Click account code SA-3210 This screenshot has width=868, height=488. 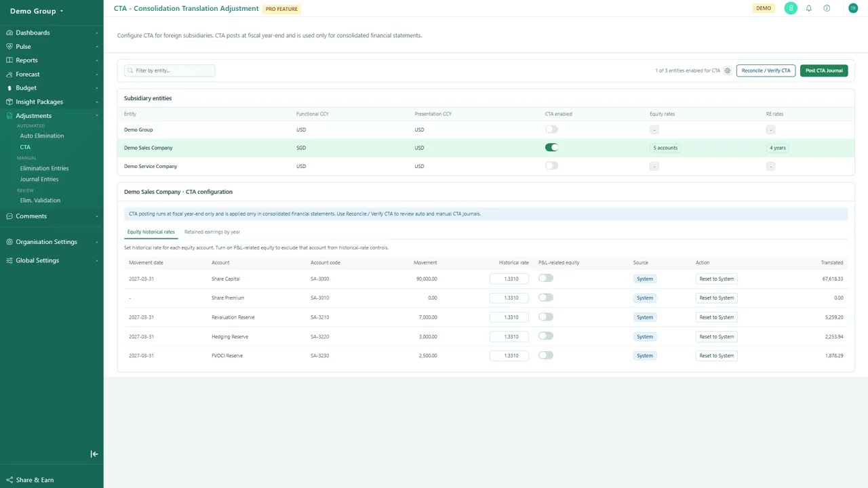(x=320, y=317)
